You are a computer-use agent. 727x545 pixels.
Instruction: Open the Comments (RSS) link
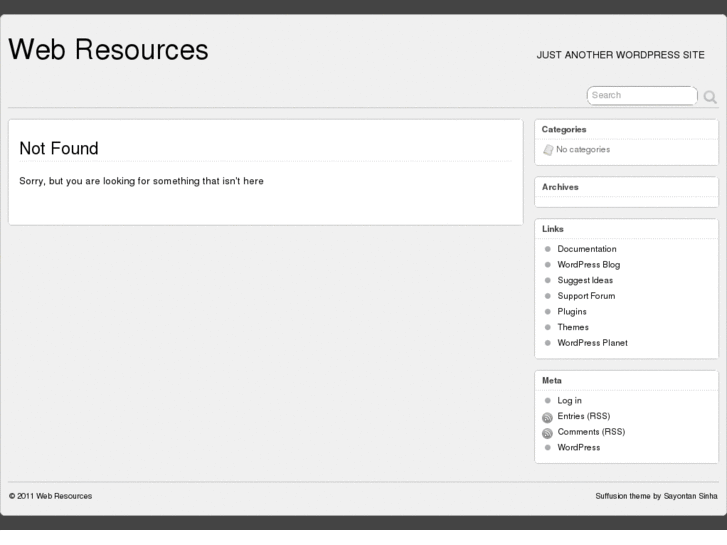(x=590, y=432)
